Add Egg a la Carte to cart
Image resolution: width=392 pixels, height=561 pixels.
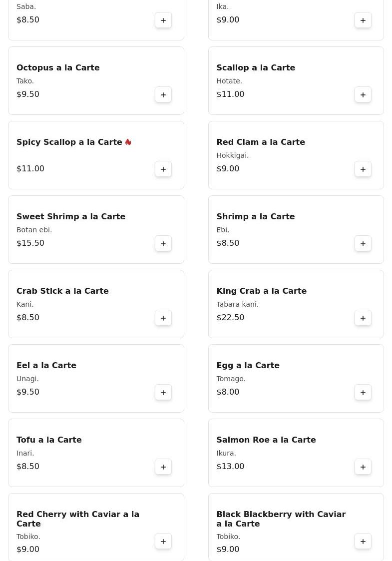pos(363,393)
